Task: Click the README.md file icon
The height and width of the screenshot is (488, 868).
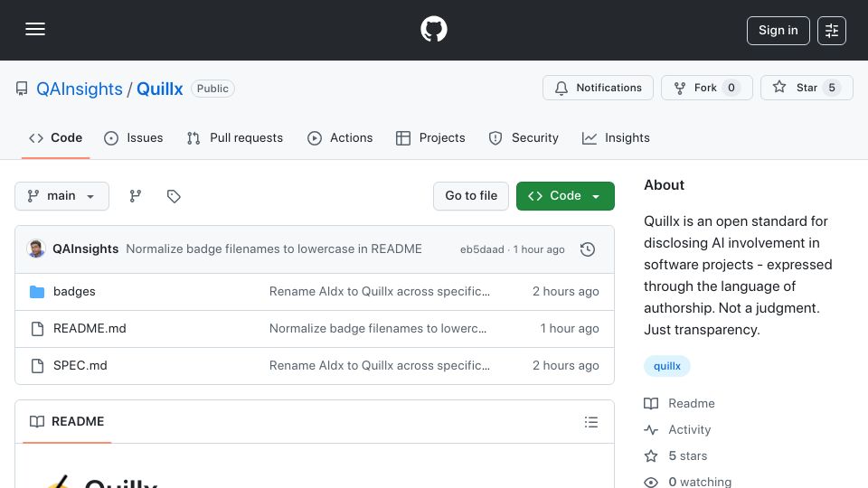Action: pyautogui.click(x=37, y=329)
